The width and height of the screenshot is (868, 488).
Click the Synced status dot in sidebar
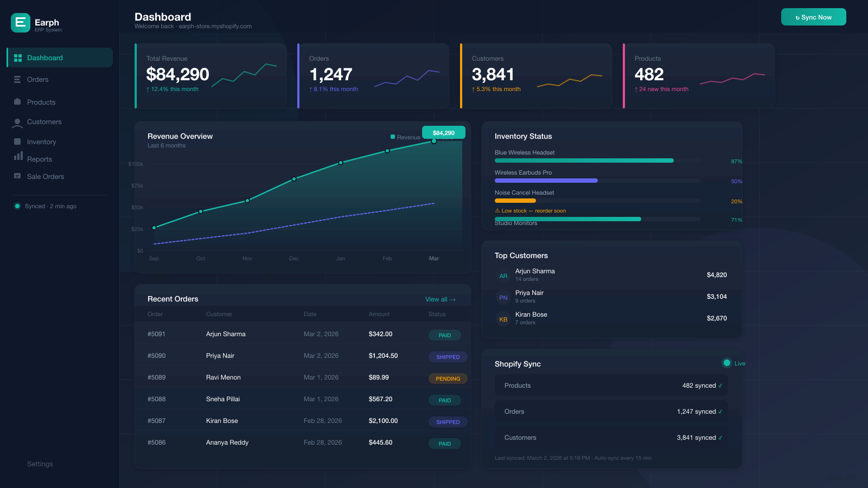[x=17, y=206]
